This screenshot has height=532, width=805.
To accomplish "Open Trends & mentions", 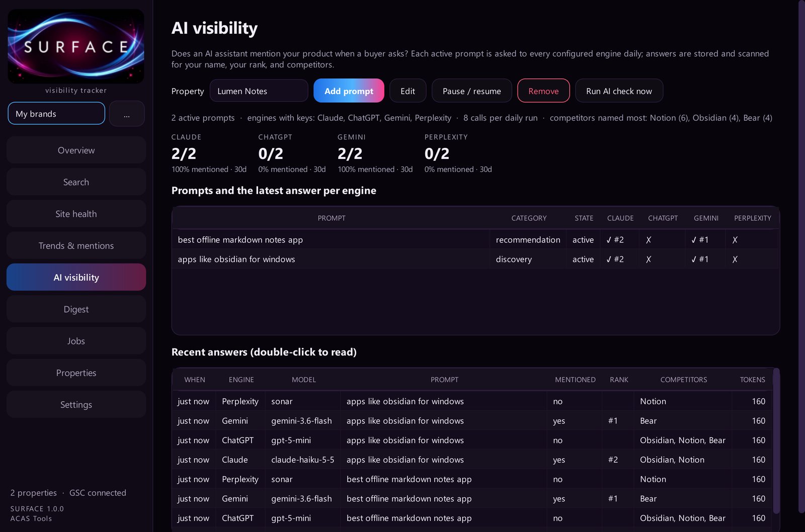I will (76, 245).
